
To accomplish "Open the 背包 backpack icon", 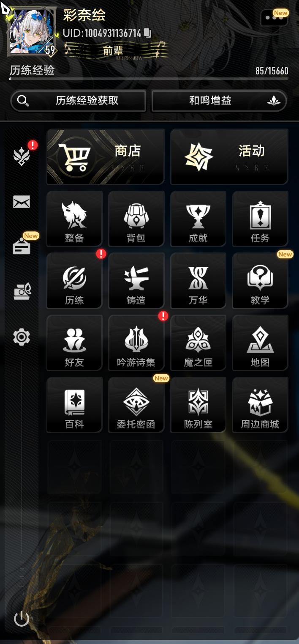I will tap(136, 219).
